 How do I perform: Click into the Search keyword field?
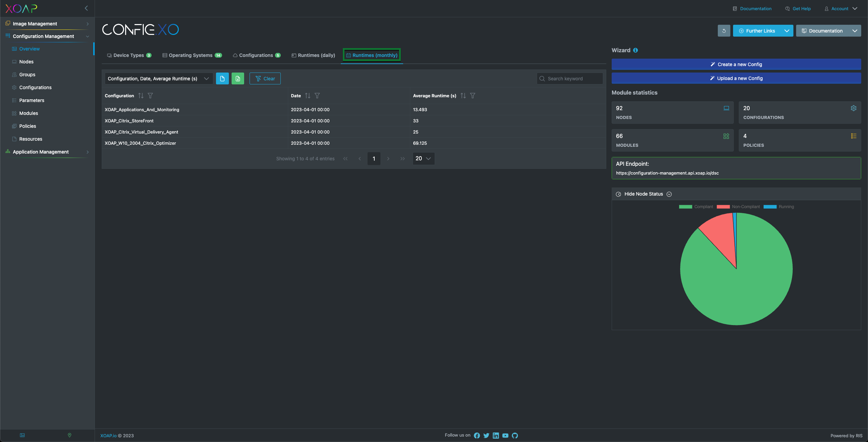(570, 79)
